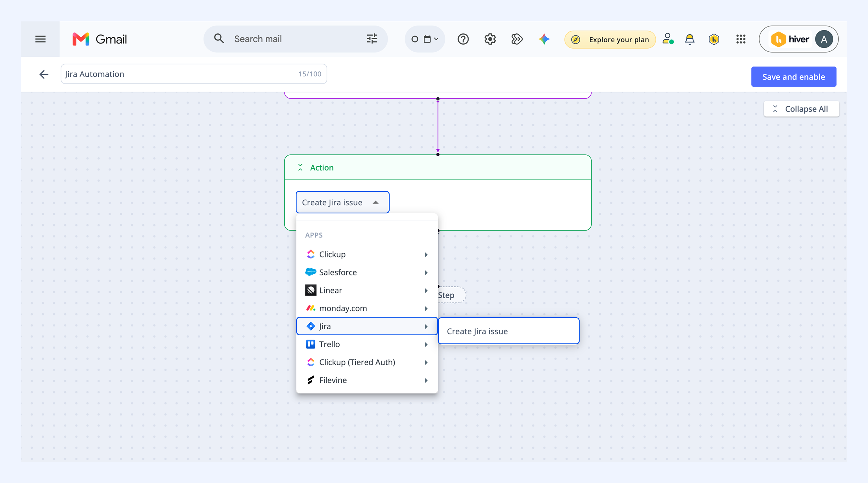Screen dimensions: 868x483
Task: Select monday.com from the apps list
Action: [x=367, y=308]
